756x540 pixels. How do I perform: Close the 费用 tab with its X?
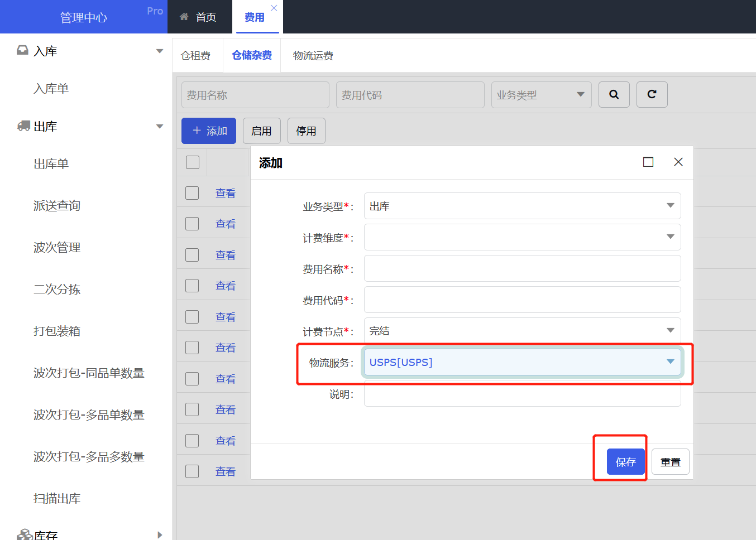click(274, 8)
